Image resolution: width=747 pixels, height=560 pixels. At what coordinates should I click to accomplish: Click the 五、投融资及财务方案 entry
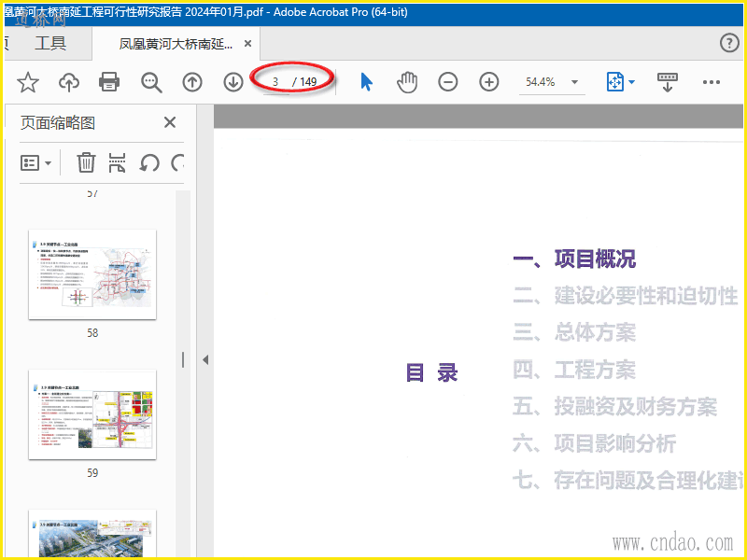614,406
